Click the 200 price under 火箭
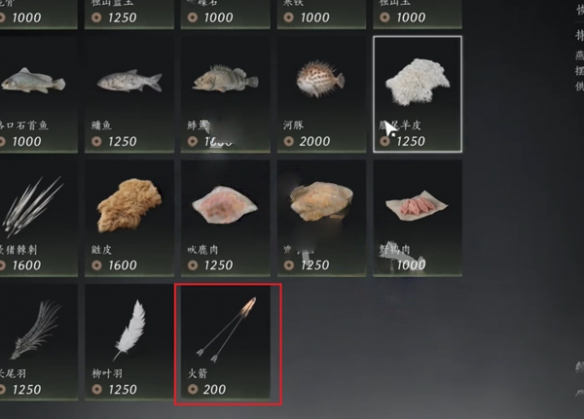 (x=215, y=390)
